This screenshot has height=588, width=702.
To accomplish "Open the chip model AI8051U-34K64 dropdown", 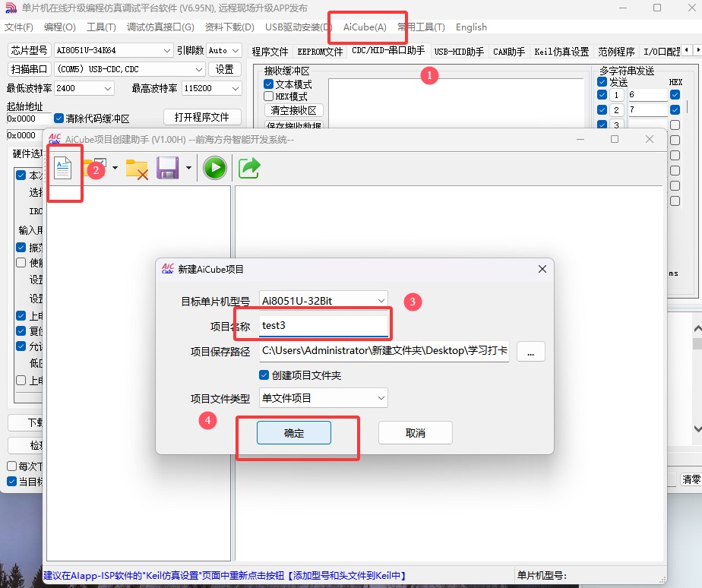I will 113,50.
